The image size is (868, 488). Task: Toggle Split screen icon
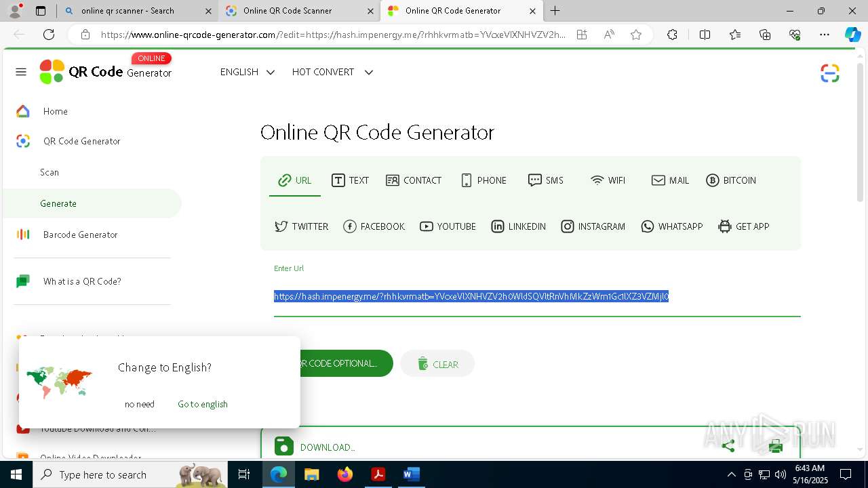(x=705, y=35)
